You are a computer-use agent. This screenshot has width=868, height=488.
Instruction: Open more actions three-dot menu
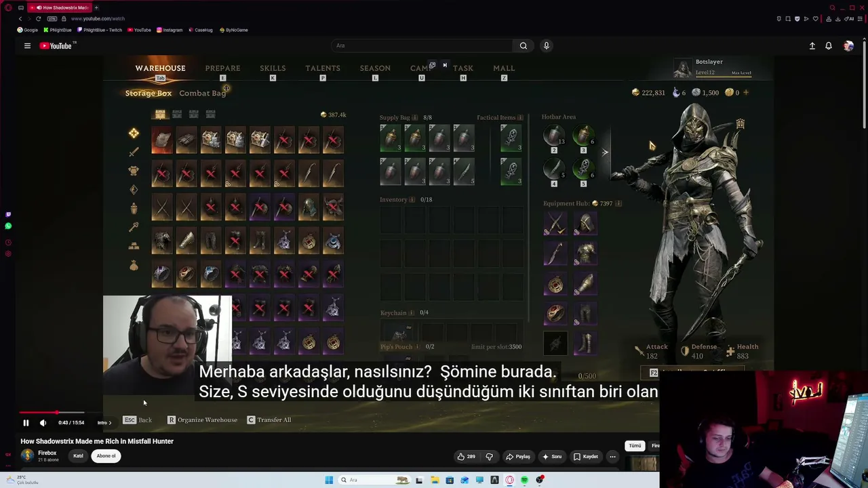coord(612,457)
